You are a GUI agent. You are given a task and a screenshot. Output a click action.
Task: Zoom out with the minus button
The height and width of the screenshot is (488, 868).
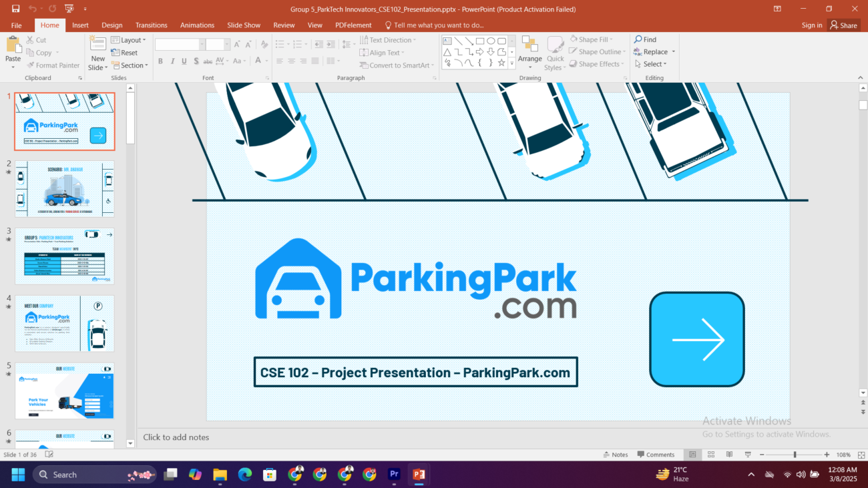(x=761, y=455)
